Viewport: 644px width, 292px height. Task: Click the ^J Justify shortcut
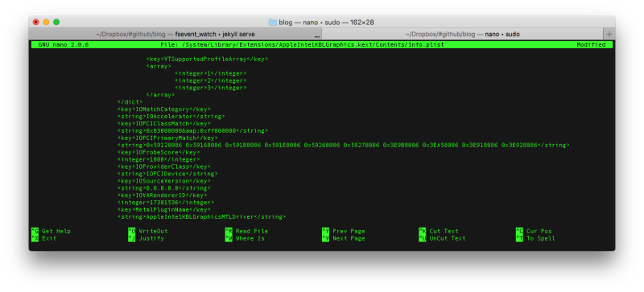click(146, 238)
